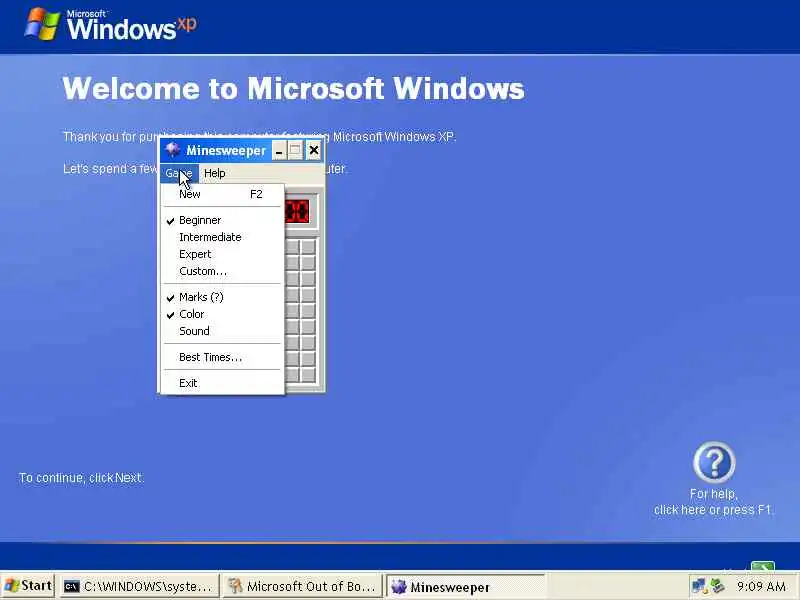The width and height of the screenshot is (800, 600).
Task: Choose Exit from the Game menu
Action: tap(222, 383)
